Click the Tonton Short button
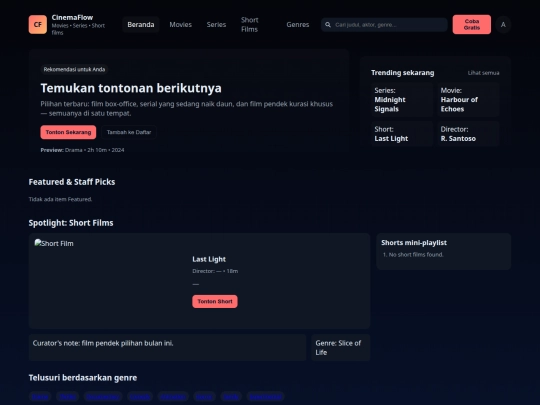 click(x=215, y=301)
